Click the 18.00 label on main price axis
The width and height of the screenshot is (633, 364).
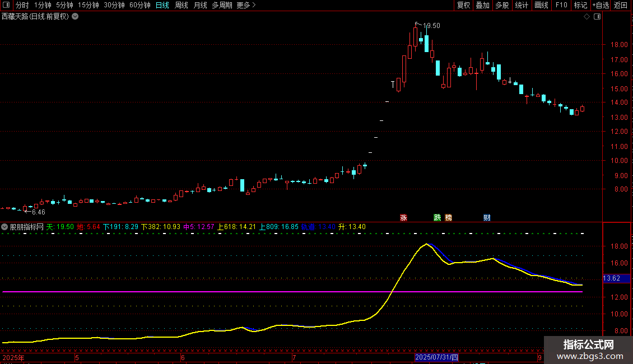coord(619,45)
